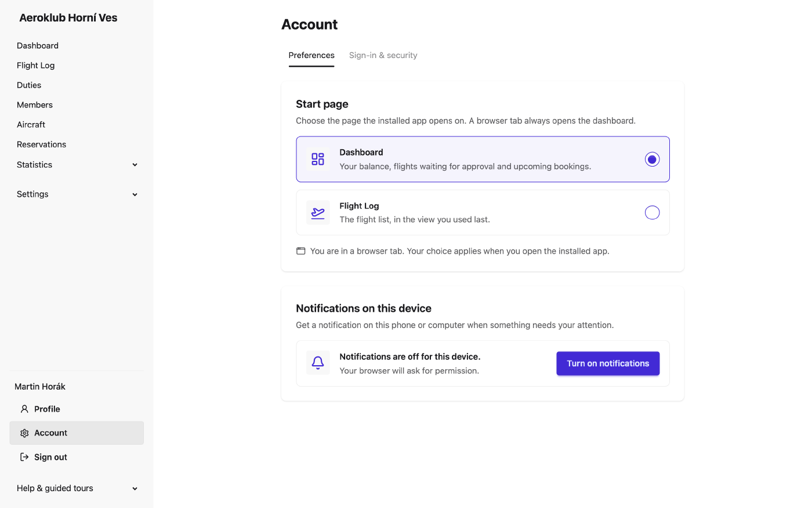Go to Flight Log in sidebar
Screen dimensions: 812x508
point(36,66)
